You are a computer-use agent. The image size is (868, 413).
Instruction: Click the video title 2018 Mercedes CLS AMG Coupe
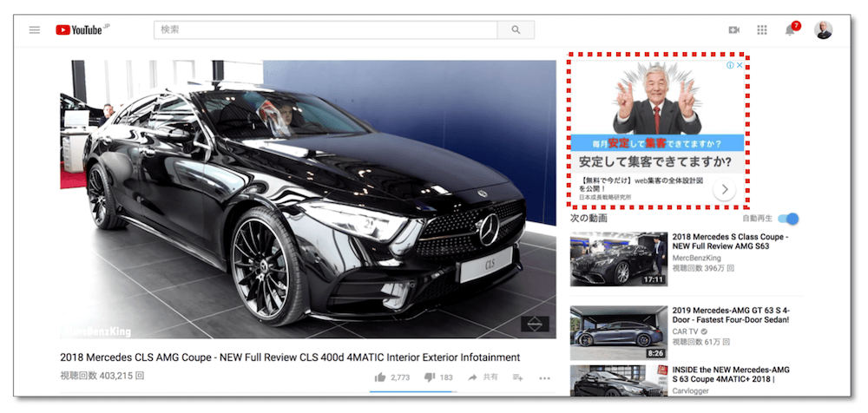click(290, 357)
